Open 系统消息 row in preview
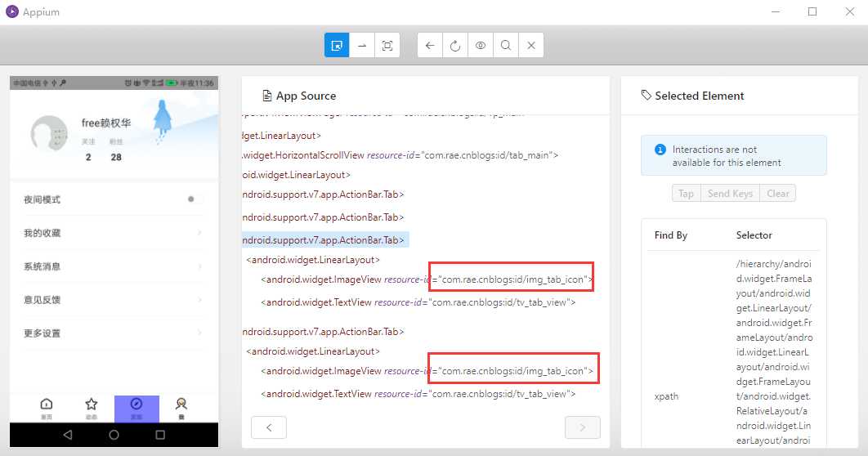Image resolution: width=868 pixels, height=456 pixels. click(x=114, y=266)
